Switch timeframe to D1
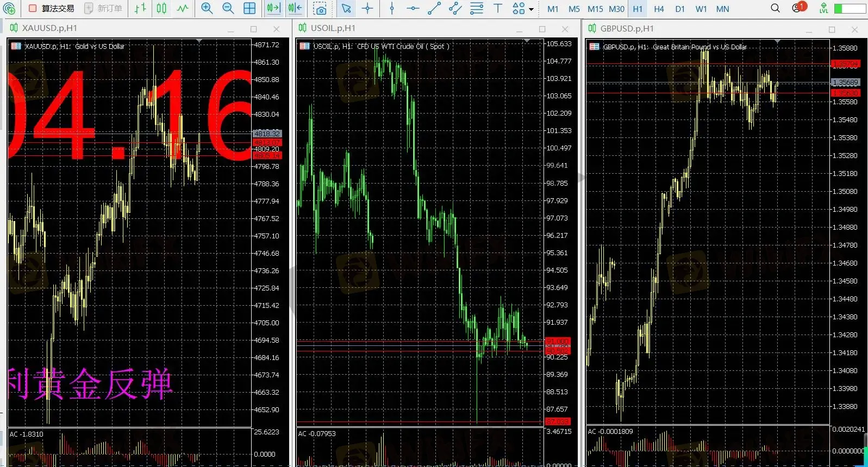Viewport: 868px width, 467px height. [x=680, y=9]
